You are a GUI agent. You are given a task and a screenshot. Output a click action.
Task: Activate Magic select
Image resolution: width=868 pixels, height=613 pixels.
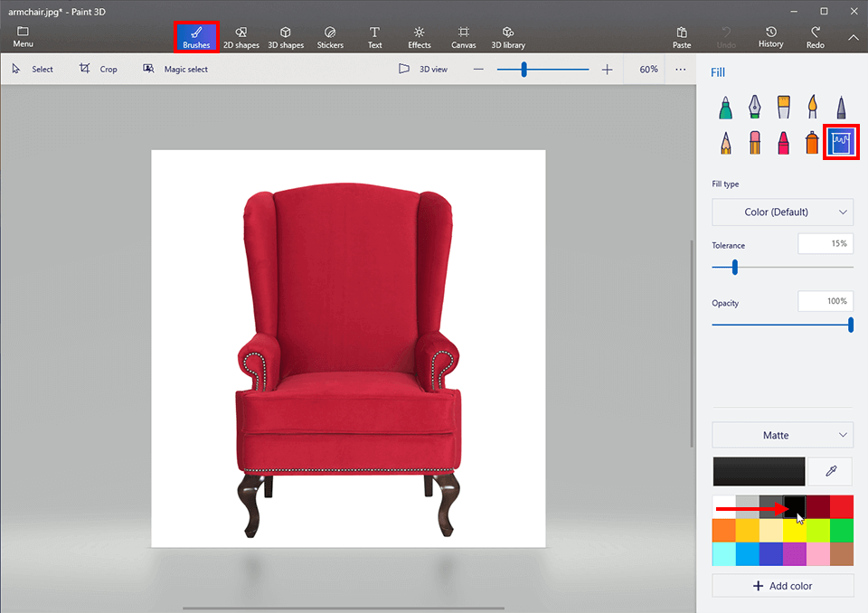[175, 70]
